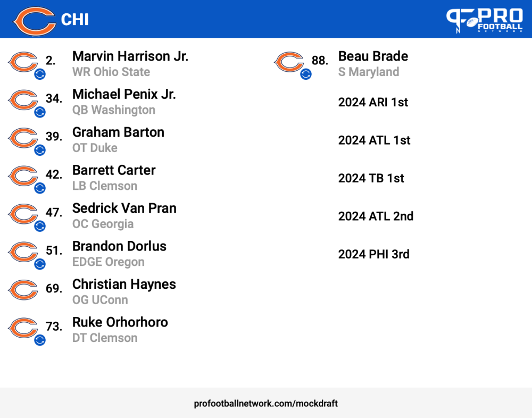
Task: Select Michael Penix Jr. entry
Action: (124, 102)
